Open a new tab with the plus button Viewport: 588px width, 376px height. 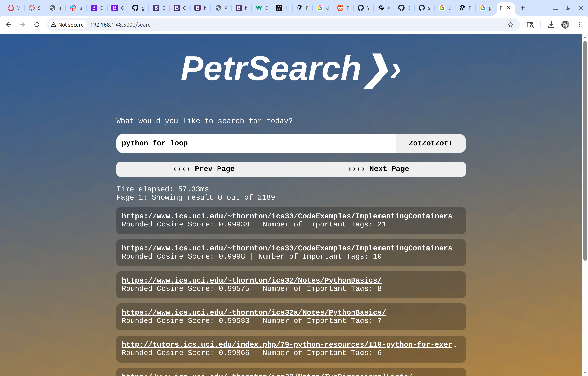[x=522, y=8]
